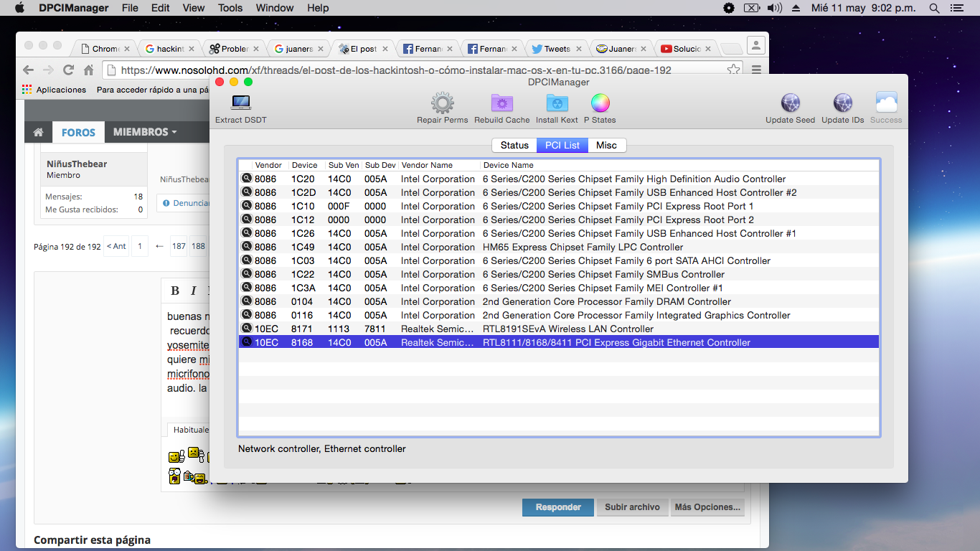Click the Chrome home button
Viewport: 980px width, 551px height.
(89, 70)
